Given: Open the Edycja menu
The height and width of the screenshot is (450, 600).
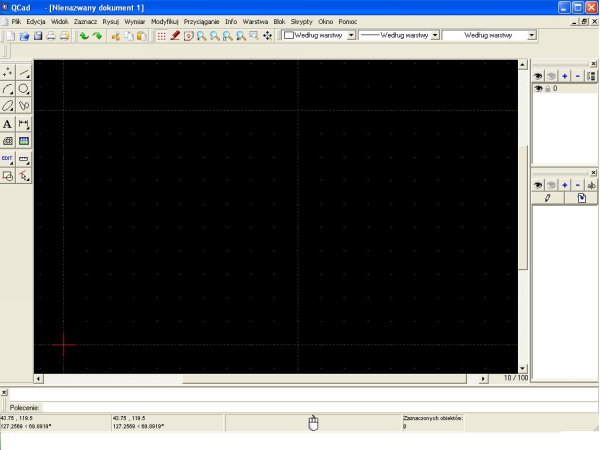Looking at the screenshot, I should (x=36, y=22).
